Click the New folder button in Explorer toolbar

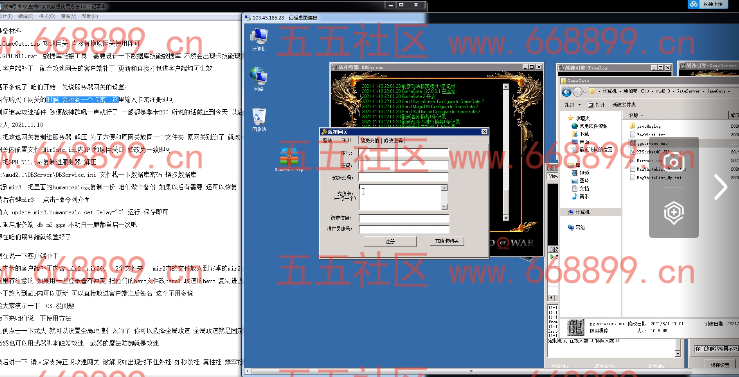tap(624, 105)
